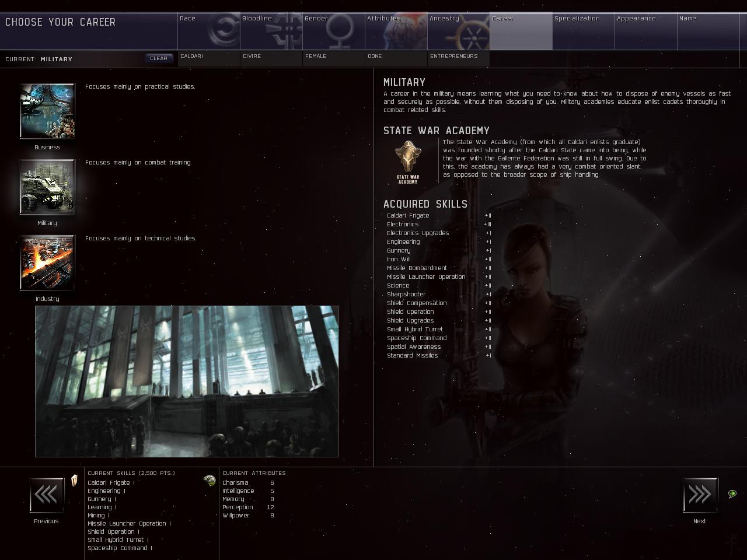Select Small Hybrid Turret in Acquired Skills
Image resolution: width=747 pixels, height=560 pixels.
pos(439,330)
